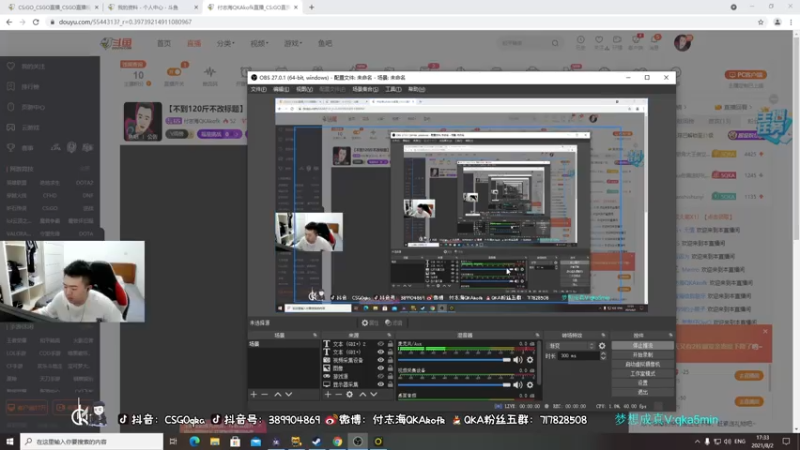Image resolution: width=800 pixels, height=450 pixels.
Task: Remove the selected source with the minus icon in the Sources panel
Action: pos(338,394)
